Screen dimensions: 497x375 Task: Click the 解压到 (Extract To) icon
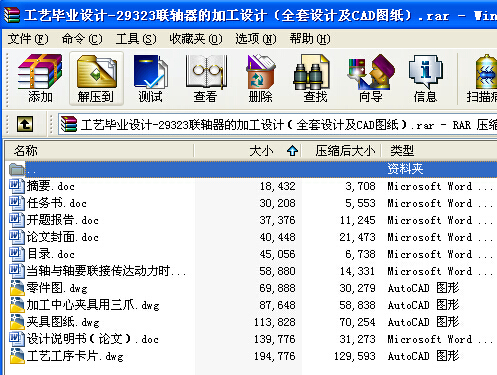[x=96, y=78]
